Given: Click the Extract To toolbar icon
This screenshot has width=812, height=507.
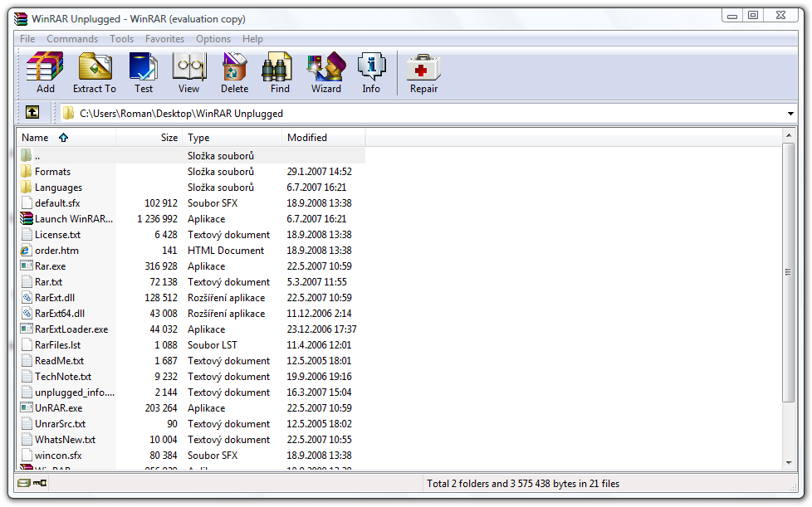Looking at the screenshot, I should point(95,72).
